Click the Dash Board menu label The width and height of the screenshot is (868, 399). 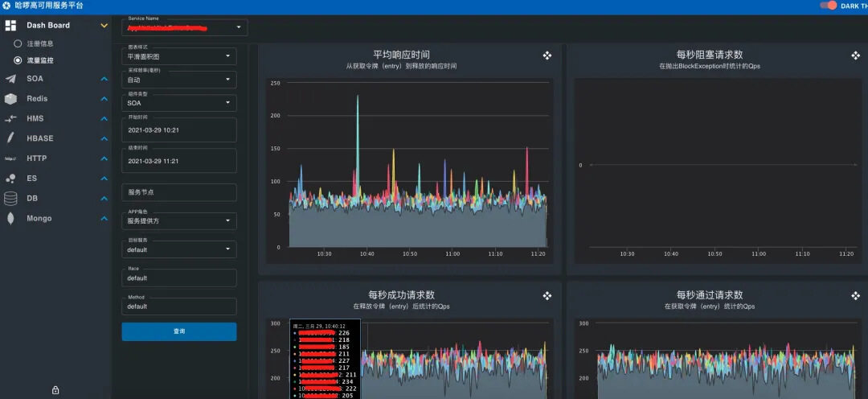48,26
